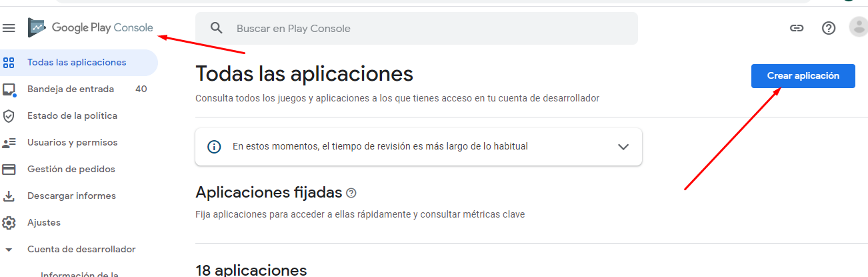Open Información de la cuenta sub-item
Image resolution: width=868 pixels, height=277 pixels.
coord(79,274)
